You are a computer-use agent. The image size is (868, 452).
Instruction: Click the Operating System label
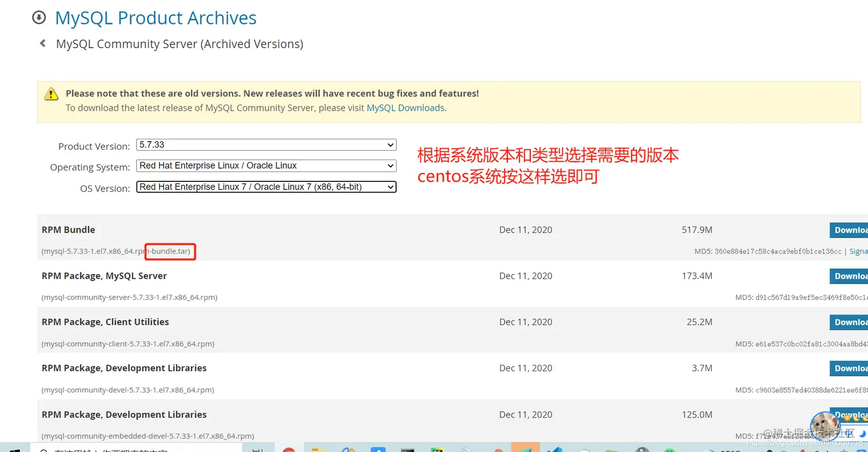click(x=90, y=167)
